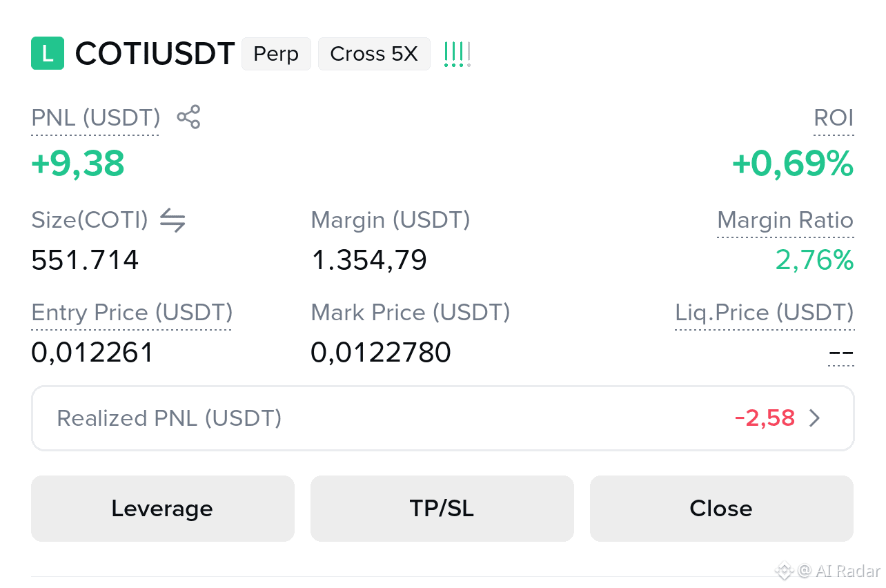886x588 pixels.
Task: Click the Entry Price (USDT) label
Action: (132, 313)
